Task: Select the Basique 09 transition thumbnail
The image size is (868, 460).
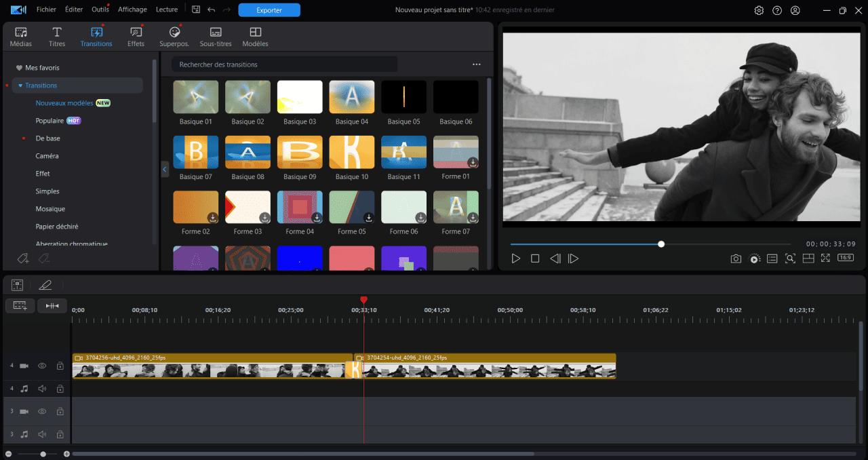Action: click(x=300, y=153)
